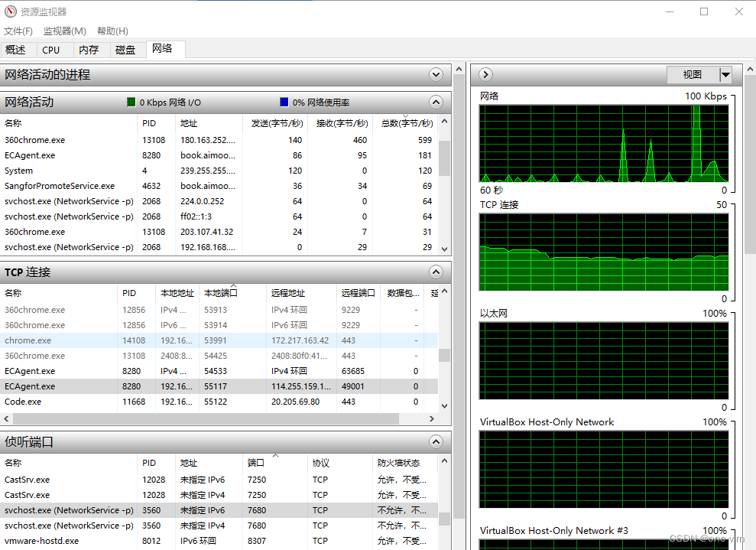Collapse the TCP 连接 section
Viewport: 756px width, 550px height.
coord(436,272)
